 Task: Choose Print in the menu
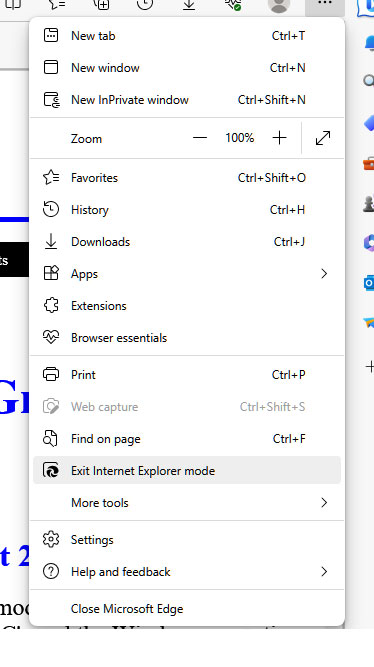pyautogui.click(x=187, y=375)
